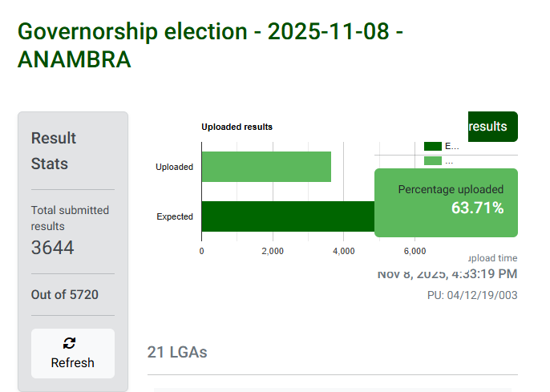
Task: Click the dark green legend swatch
Action: point(433,146)
